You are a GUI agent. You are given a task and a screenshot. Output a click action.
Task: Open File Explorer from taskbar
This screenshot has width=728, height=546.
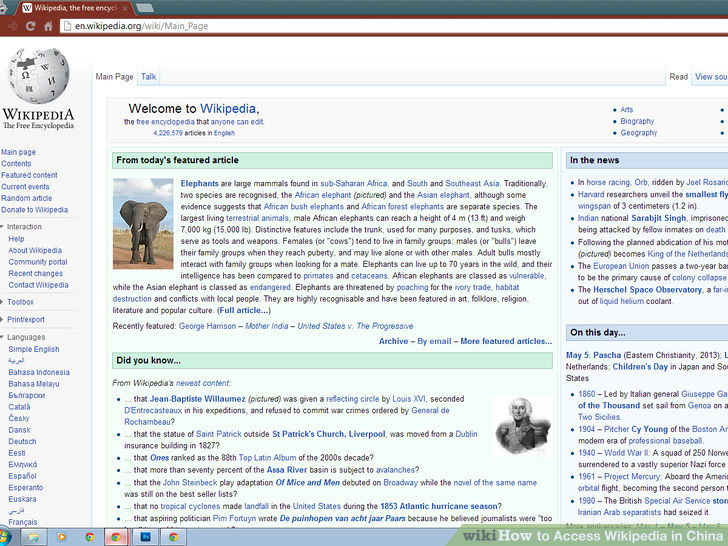coord(33,537)
